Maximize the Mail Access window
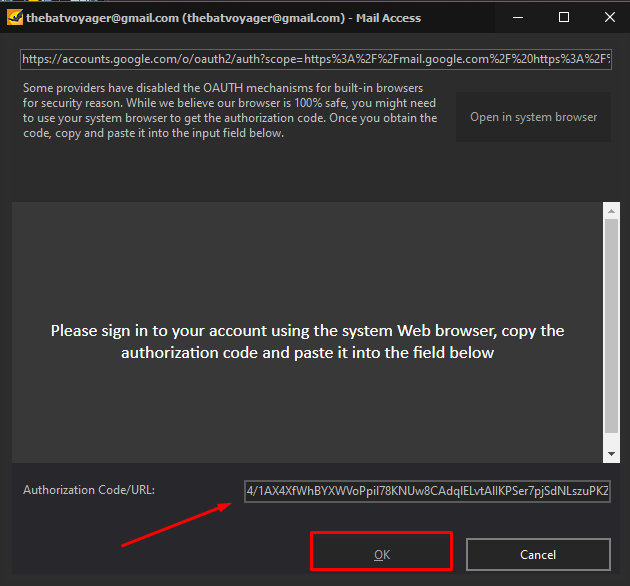Screen dimensions: 630x586 (x=564, y=17)
